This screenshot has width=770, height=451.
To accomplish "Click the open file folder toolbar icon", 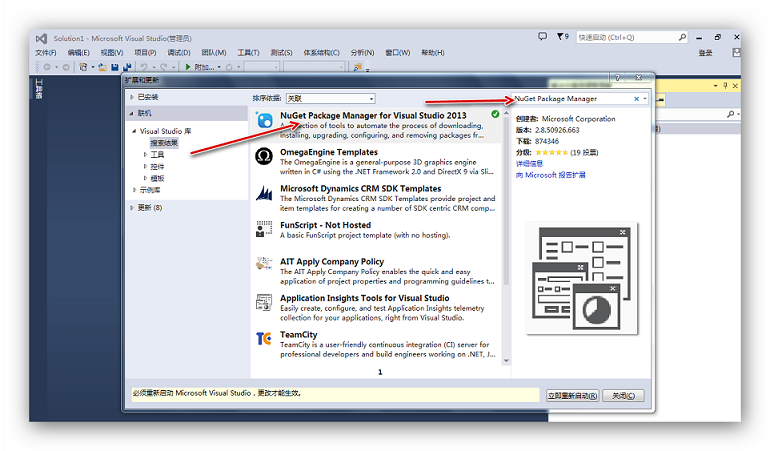I will click(x=102, y=67).
